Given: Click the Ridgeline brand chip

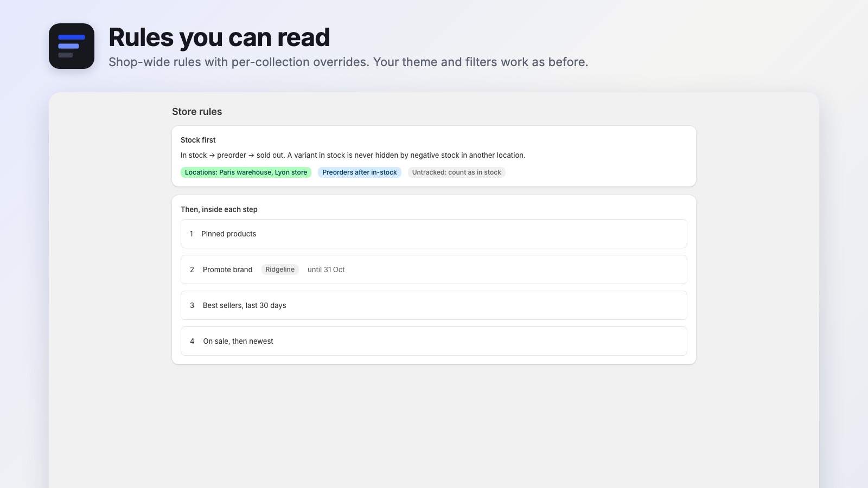Looking at the screenshot, I should (x=280, y=269).
